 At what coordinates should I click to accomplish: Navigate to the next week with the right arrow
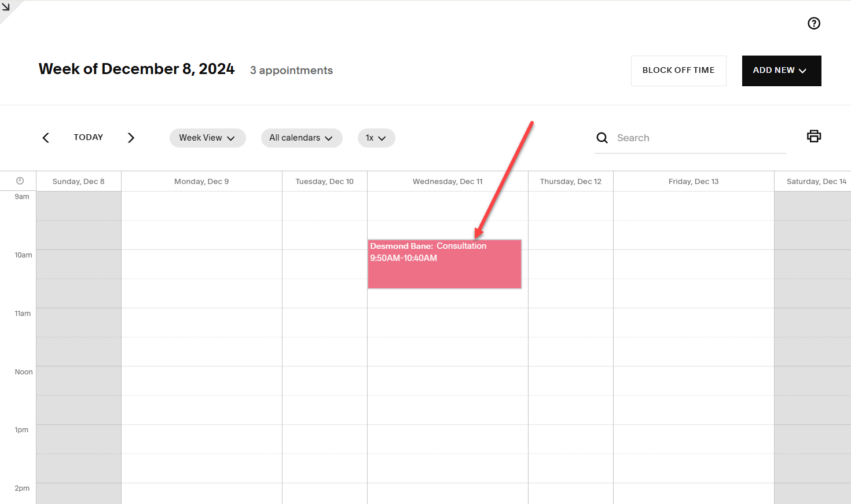(x=131, y=138)
